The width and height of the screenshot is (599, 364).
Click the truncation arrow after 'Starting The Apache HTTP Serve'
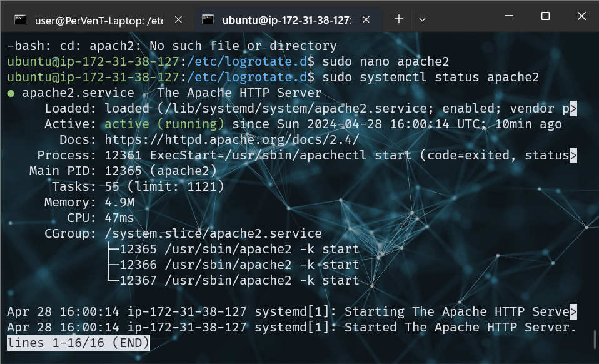pyautogui.click(x=573, y=312)
